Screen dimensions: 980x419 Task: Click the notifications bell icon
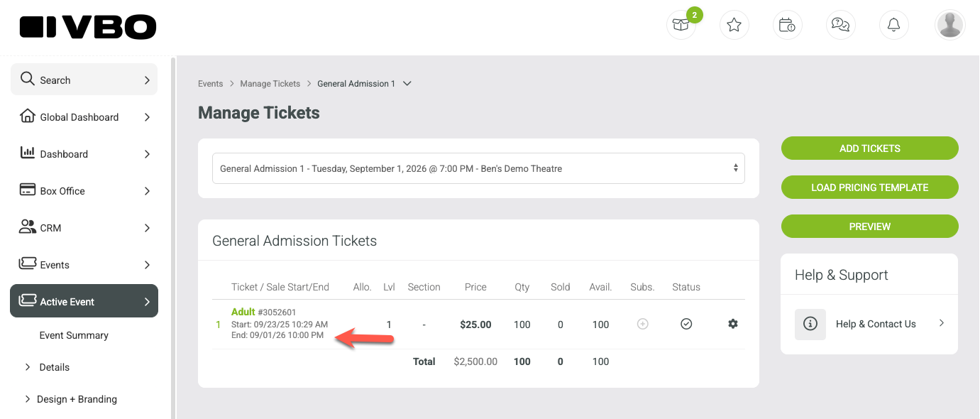point(894,26)
